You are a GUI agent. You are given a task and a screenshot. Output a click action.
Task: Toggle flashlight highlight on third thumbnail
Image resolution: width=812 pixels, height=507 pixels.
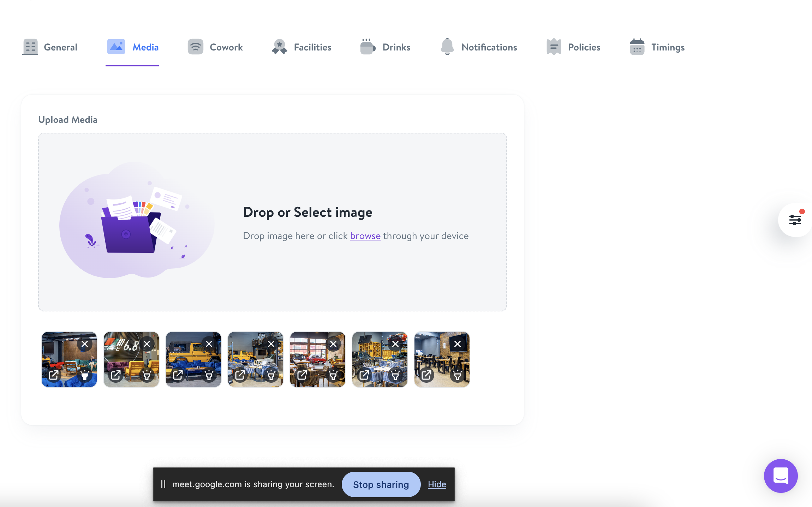click(x=209, y=375)
